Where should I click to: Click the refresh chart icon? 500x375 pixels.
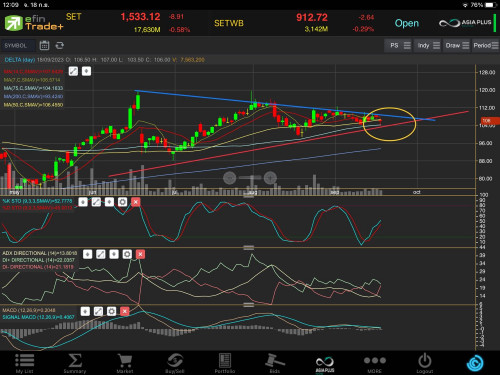click(60, 45)
